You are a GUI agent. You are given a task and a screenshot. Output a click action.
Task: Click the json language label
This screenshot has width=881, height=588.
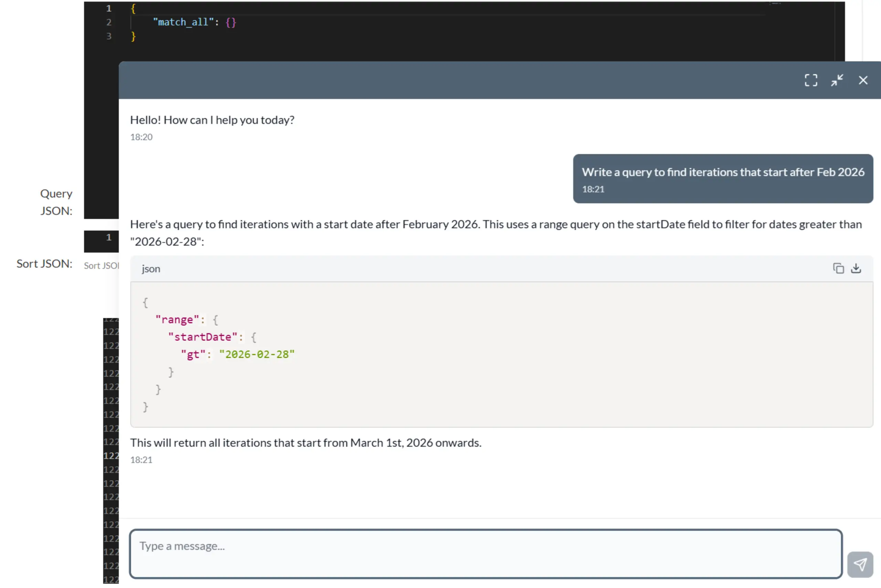151,269
